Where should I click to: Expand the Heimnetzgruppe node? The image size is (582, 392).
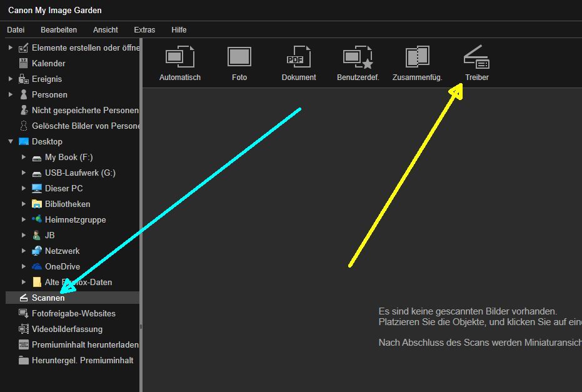point(23,219)
